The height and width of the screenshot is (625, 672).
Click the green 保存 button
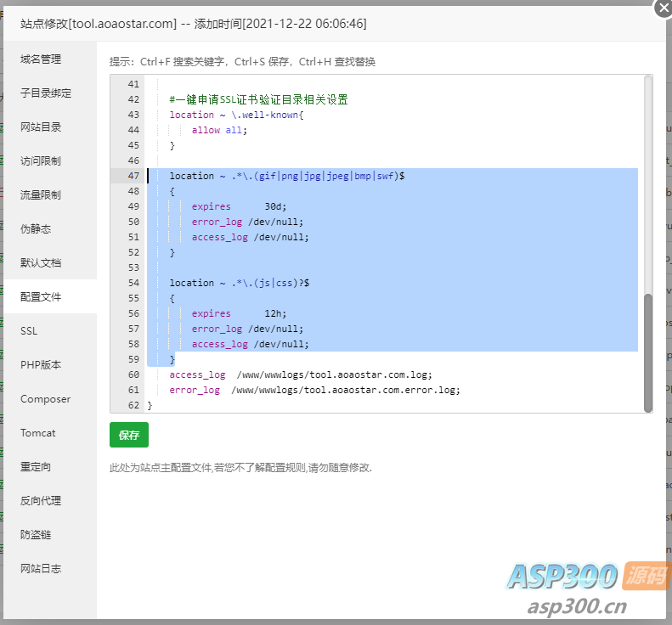click(129, 435)
